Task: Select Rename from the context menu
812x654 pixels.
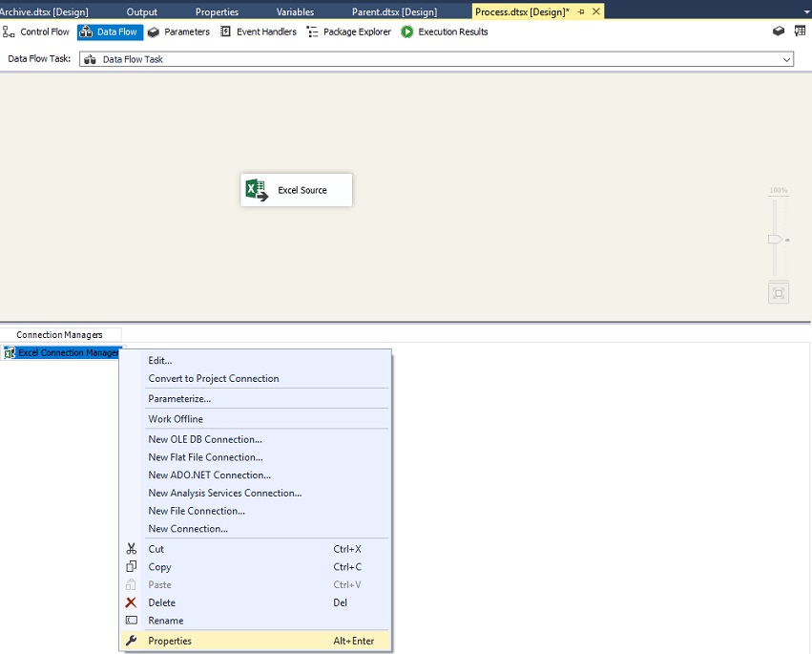Action: (x=256, y=621)
